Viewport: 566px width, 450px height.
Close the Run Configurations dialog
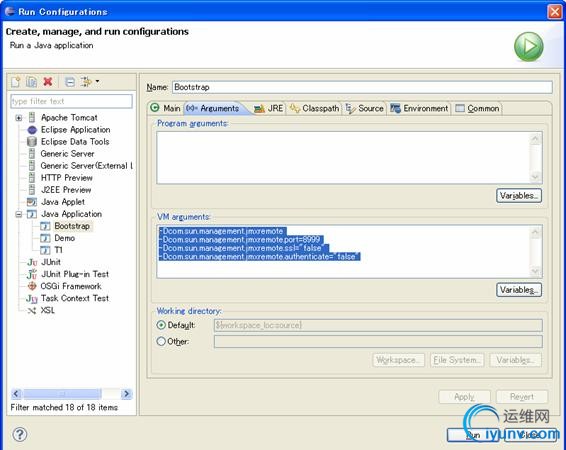pyautogui.click(x=554, y=12)
